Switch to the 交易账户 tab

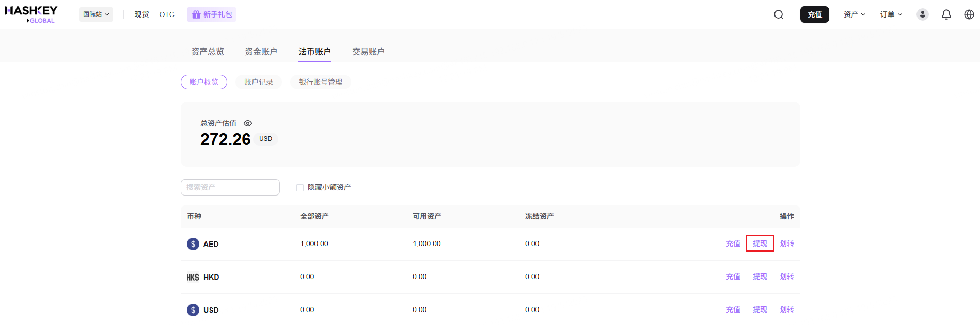click(368, 52)
